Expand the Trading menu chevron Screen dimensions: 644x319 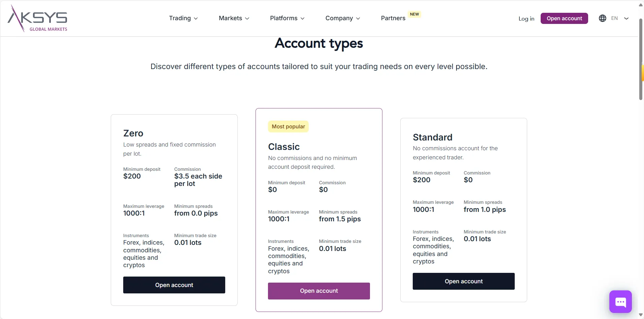point(196,19)
